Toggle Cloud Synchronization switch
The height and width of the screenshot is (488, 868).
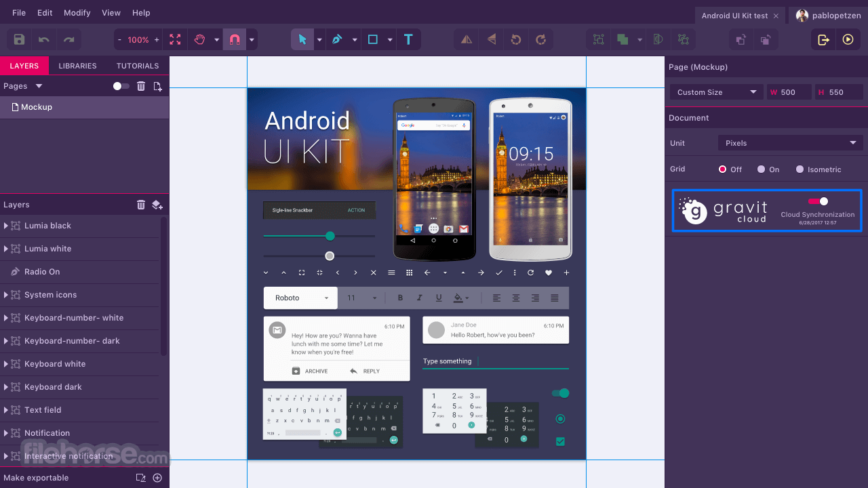(x=818, y=201)
